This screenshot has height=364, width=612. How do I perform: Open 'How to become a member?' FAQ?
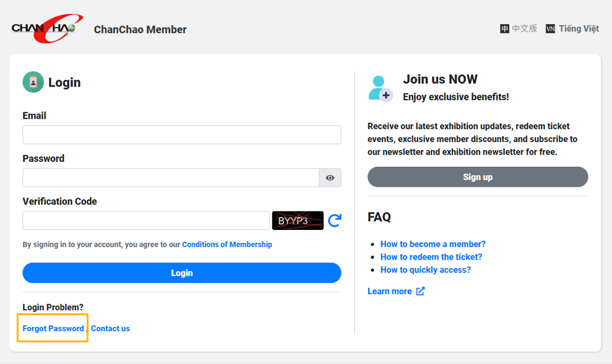[x=433, y=244]
